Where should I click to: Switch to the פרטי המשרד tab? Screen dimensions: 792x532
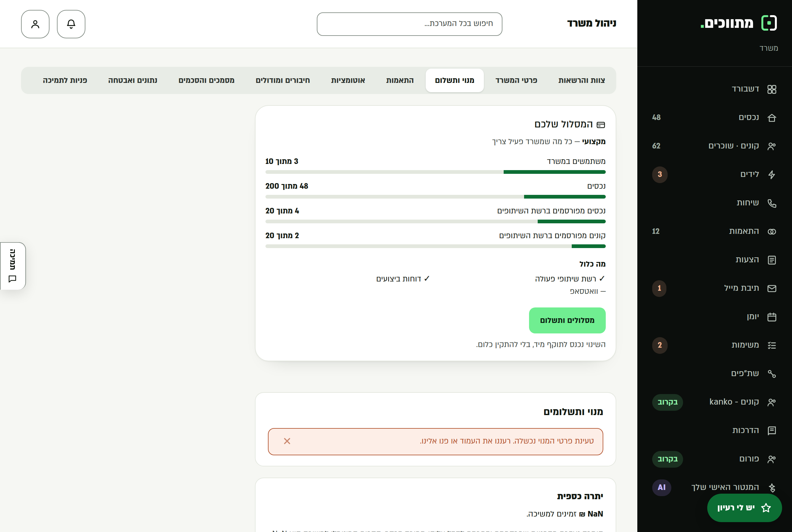click(516, 80)
